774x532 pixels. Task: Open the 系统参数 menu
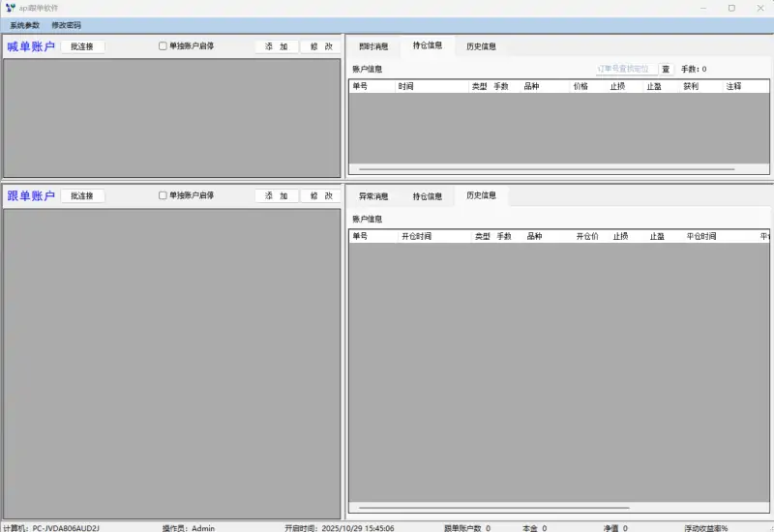click(25, 25)
